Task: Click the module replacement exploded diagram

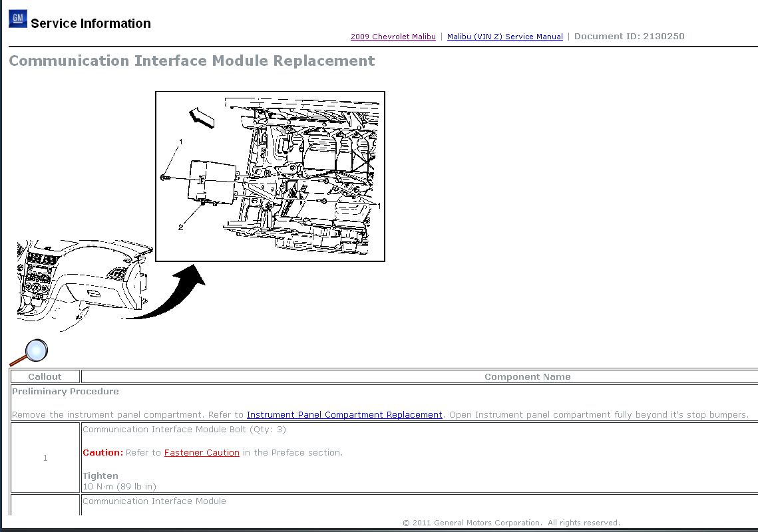Action: pos(270,176)
